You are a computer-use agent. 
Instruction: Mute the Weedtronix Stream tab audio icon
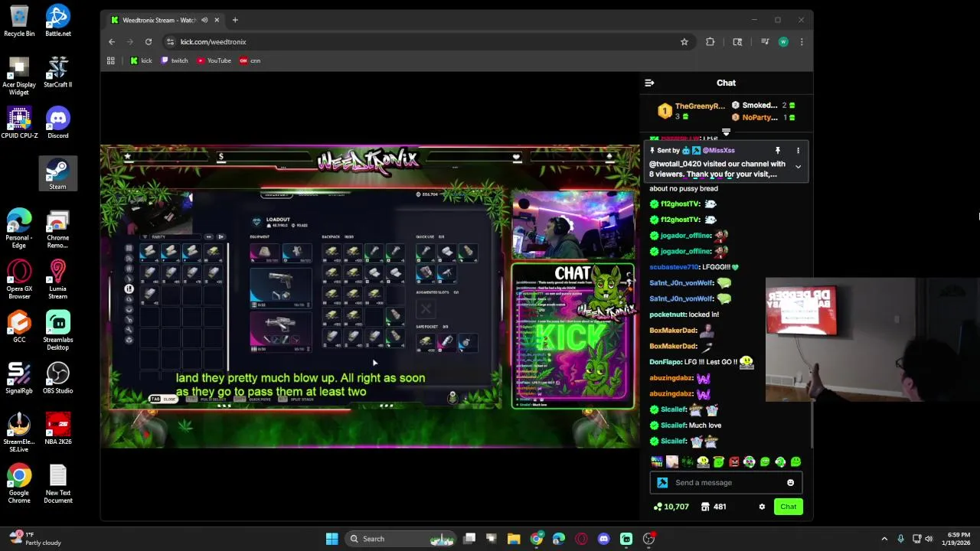click(204, 20)
